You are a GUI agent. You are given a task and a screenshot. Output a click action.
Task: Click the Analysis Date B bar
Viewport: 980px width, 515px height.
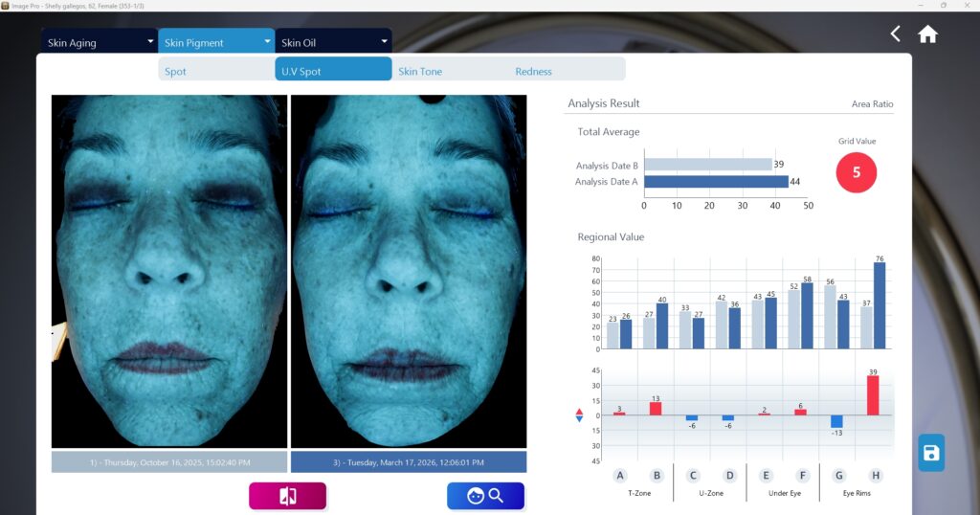click(709, 165)
